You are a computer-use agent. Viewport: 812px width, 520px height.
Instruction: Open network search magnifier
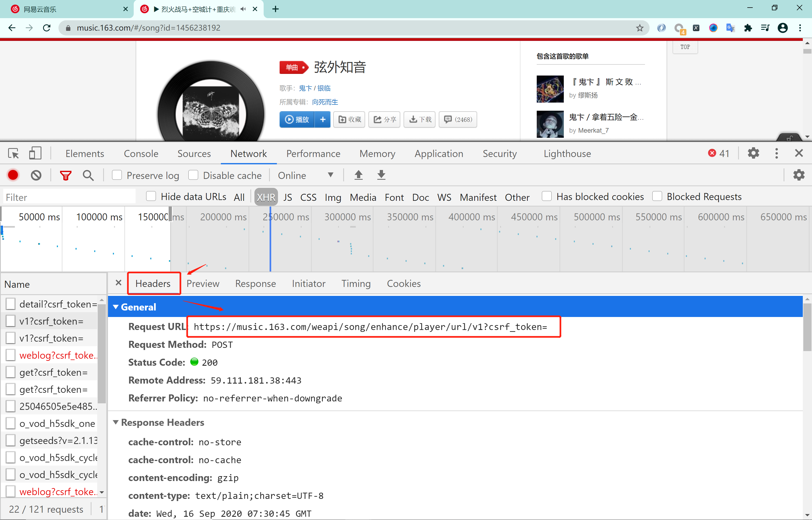pyautogui.click(x=88, y=175)
